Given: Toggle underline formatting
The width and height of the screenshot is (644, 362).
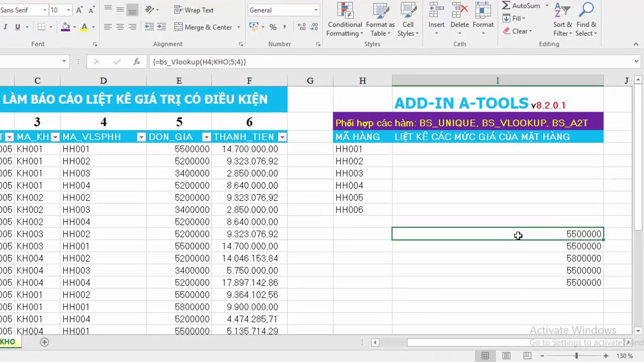Looking at the screenshot, I should 18,27.
